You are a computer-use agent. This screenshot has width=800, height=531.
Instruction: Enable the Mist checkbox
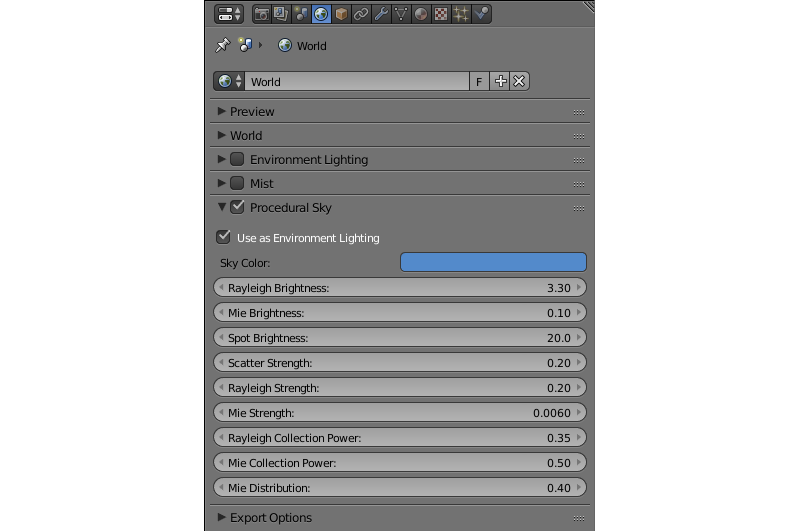(237, 183)
